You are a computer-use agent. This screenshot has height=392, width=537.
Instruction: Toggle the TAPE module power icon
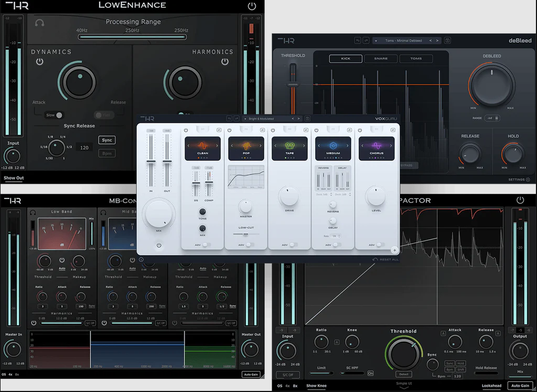click(273, 130)
